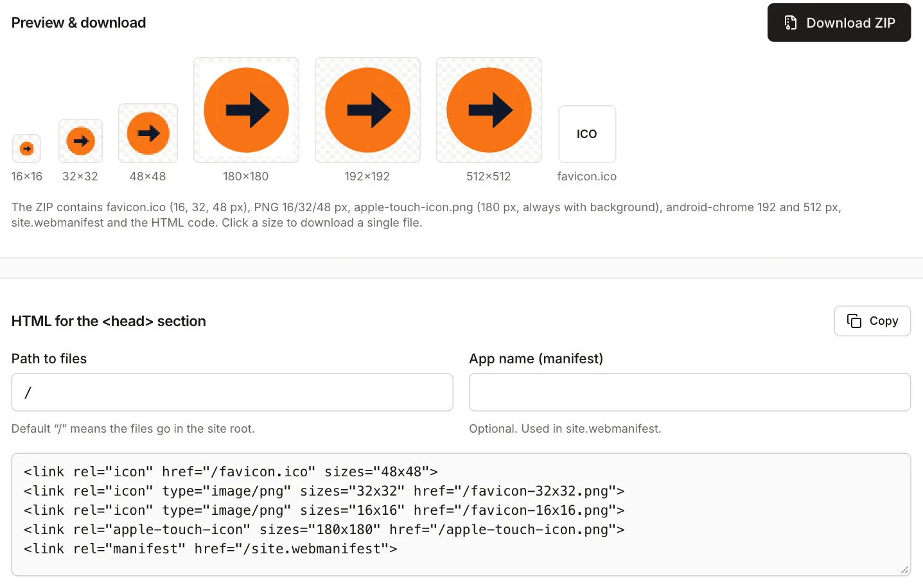Download the 512×512 icon preview
Image resolution: width=923 pixels, height=588 pixels.
coord(489,110)
